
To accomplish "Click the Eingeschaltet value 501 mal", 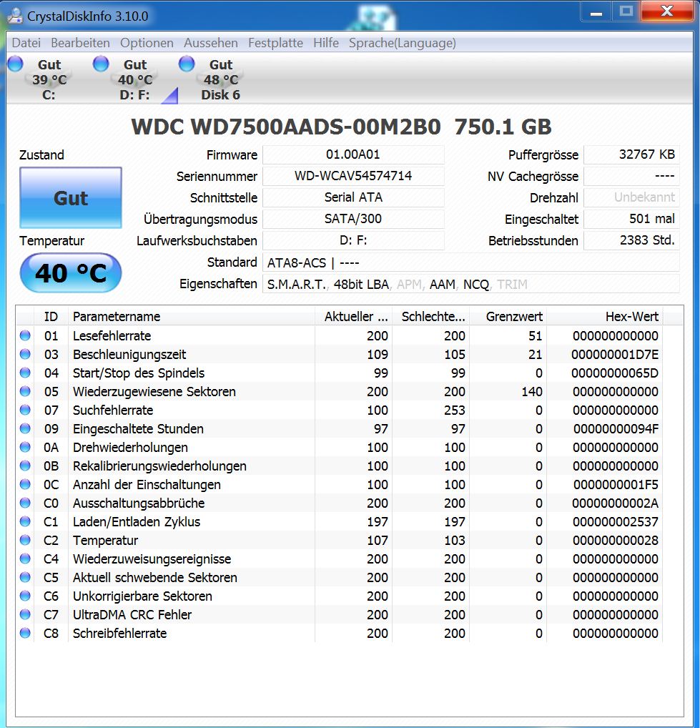I will [631, 219].
